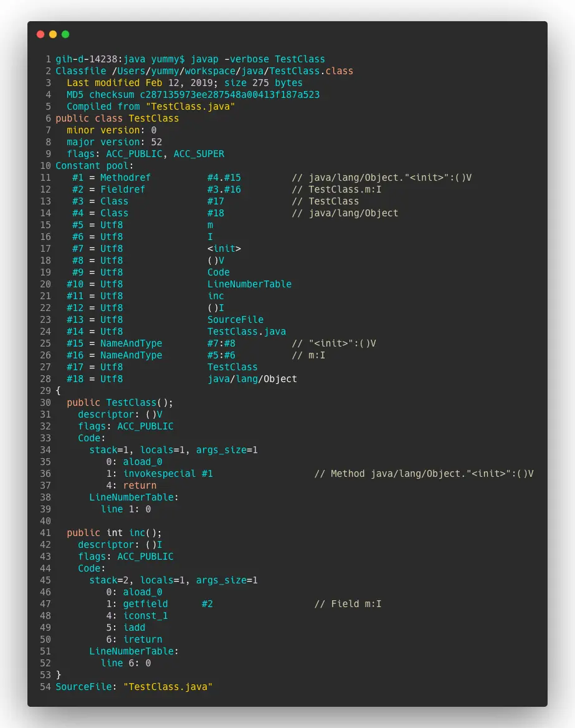Click closing brace on line 53

59,675
